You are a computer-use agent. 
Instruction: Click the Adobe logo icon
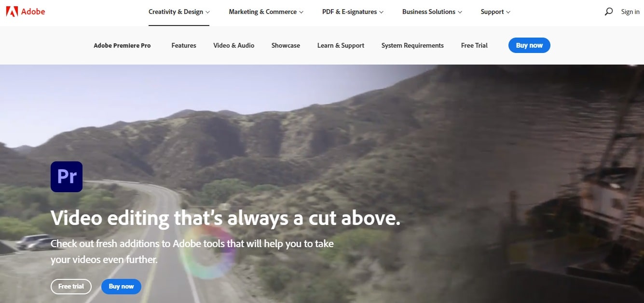point(12,12)
